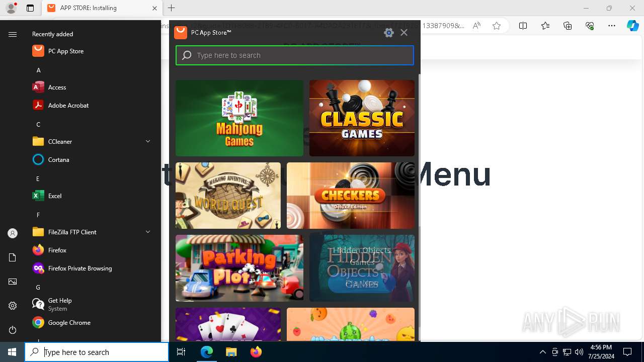Launch Firefox Private Browsing
The width and height of the screenshot is (644, 362).
point(93,268)
